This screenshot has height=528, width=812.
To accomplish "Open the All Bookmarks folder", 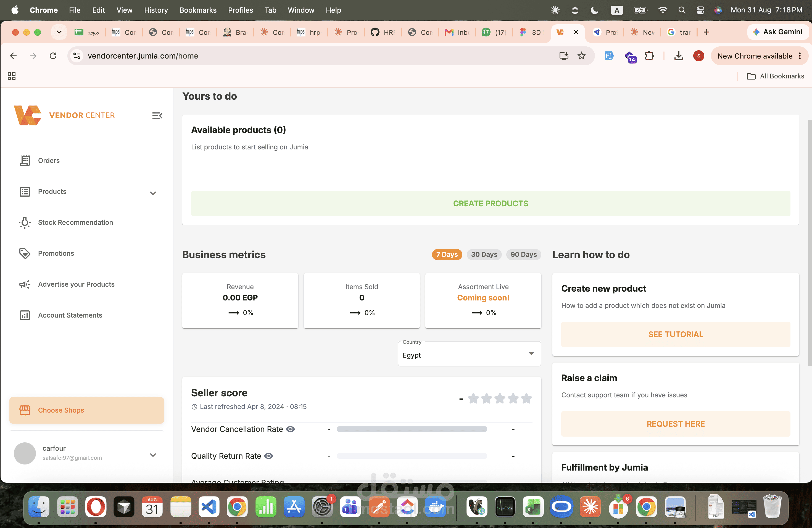I will 776,76.
